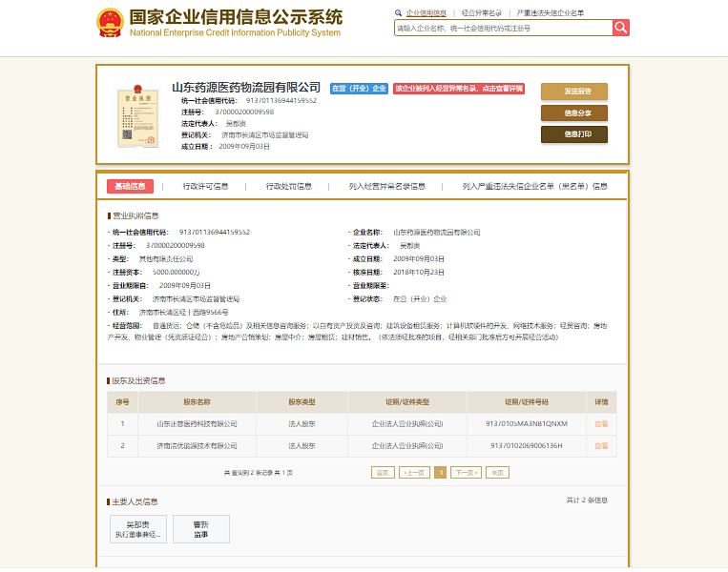Image resolution: width=728 pixels, height=572 pixels.
Task: Select the 严重违法失信企业名单 search category link
Action: point(551,13)
